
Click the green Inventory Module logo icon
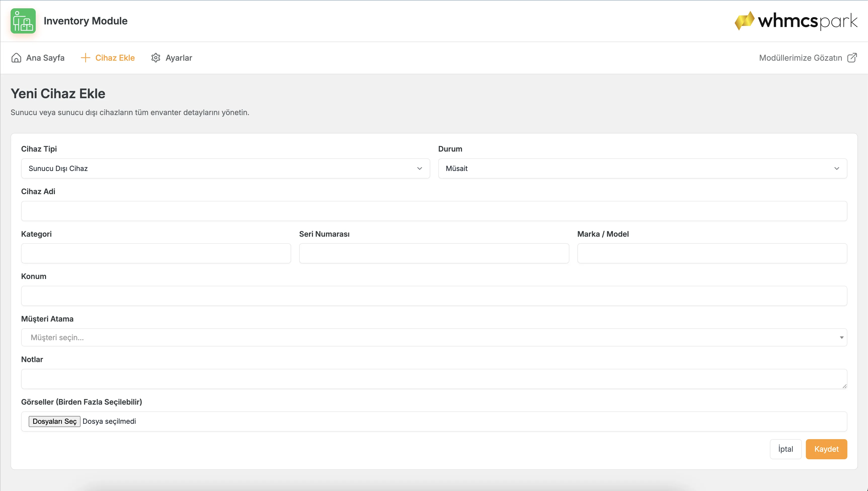(x=23, y=21)
